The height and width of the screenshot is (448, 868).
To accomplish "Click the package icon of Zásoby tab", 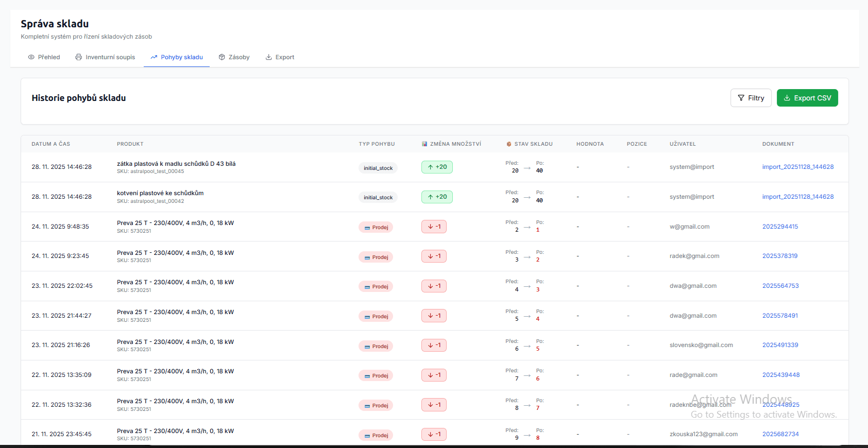I will (222, 57).
